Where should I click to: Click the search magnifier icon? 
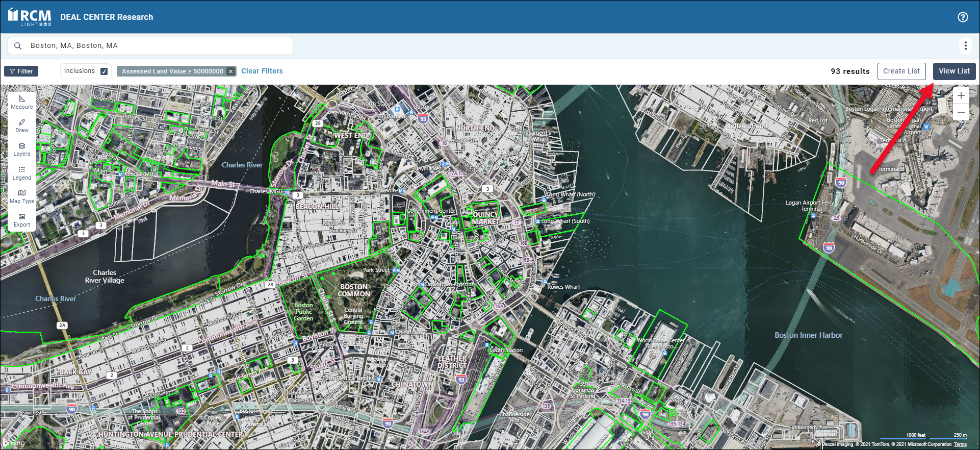[x=18, y=46]
